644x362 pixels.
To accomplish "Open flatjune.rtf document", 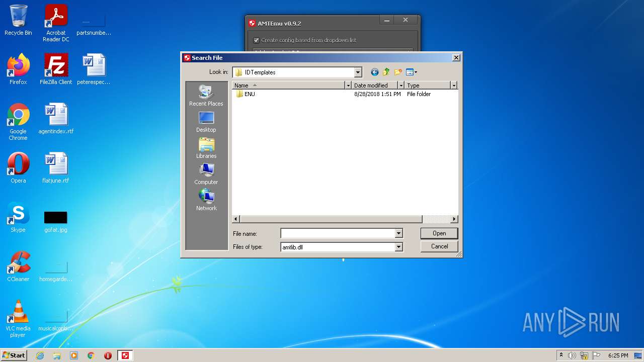I will pos(56,167).
